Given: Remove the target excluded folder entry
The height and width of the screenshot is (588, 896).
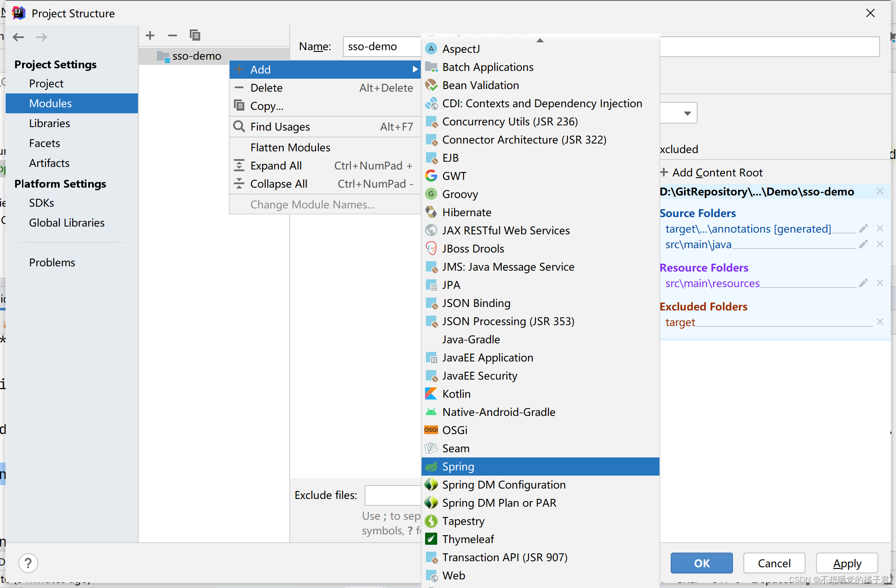Looking at the screenshot, I should 880,322.
